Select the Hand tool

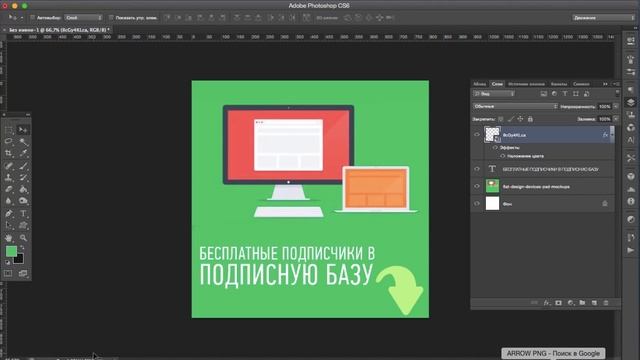pos(9,238)
